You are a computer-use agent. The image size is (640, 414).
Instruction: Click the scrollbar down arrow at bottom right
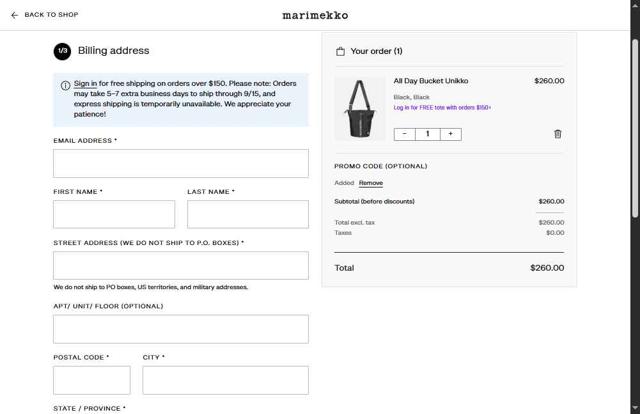[x=635, y=408]
